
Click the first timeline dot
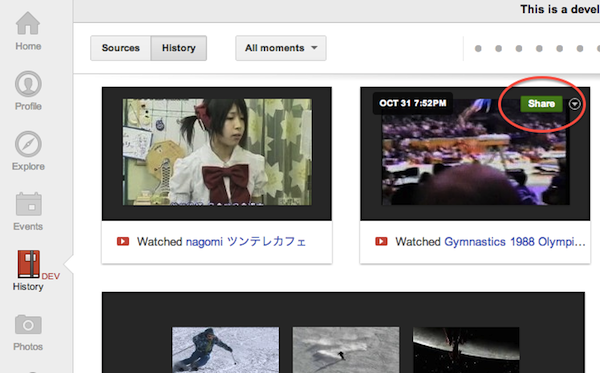coord(478,49)
